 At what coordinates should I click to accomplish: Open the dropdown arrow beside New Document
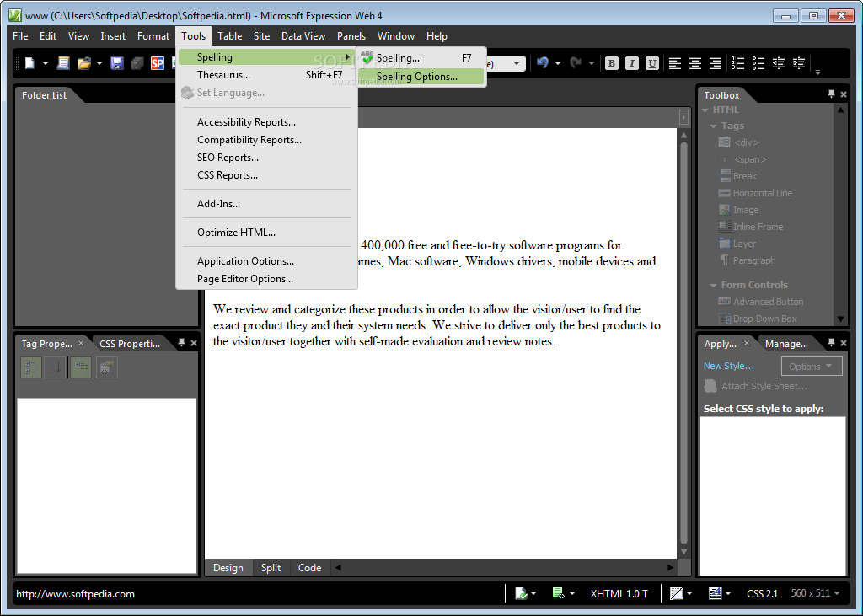click(x=46, y=63)
